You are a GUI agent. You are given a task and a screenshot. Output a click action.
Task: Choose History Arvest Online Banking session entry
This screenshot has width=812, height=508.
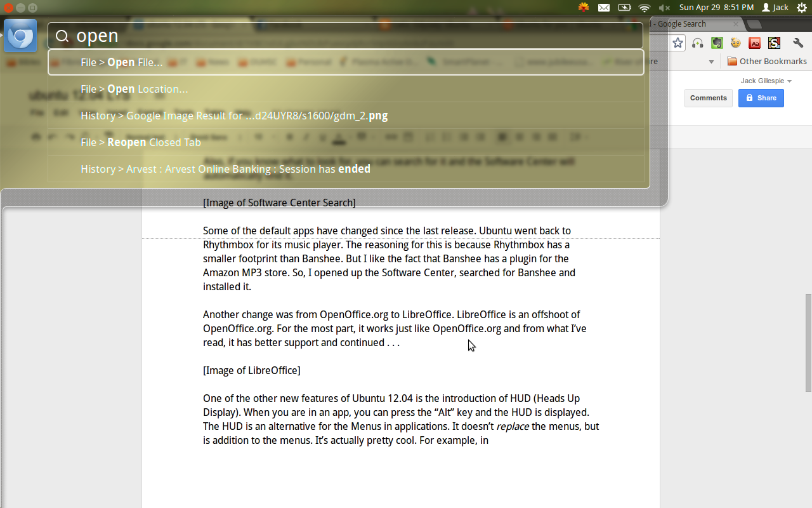tap(346, 169)
